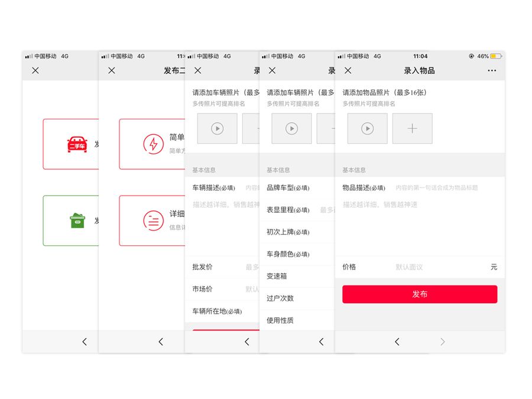The image size is (532, 399).
Task: Enter a price in the 价格 field
Action: (x=437, y=267)
